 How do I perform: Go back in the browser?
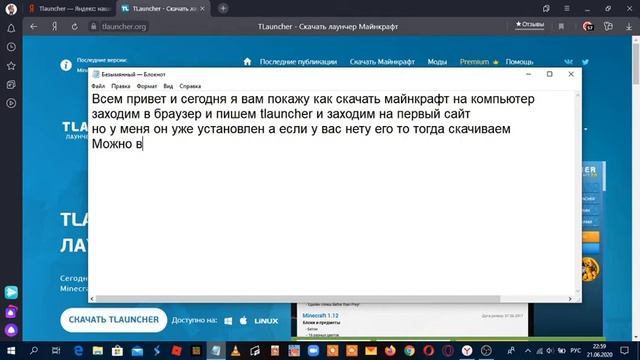click(x=33, y=27)
